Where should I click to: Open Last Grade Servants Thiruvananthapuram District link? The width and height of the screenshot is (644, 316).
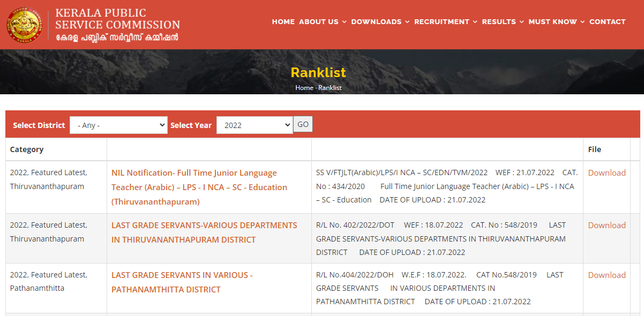click(204, 232)
